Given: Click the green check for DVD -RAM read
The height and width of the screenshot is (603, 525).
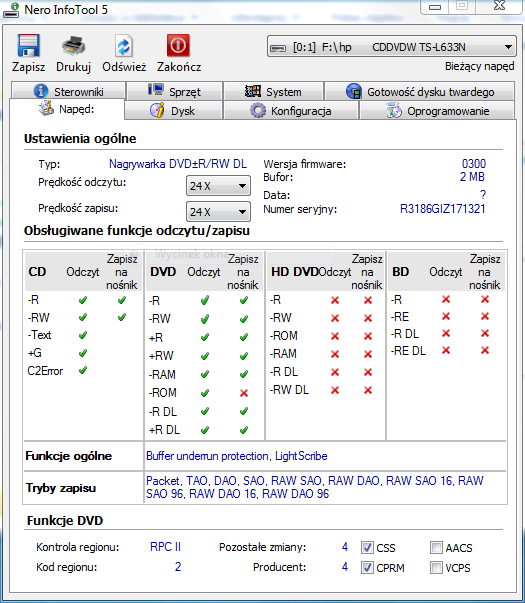Looking at the screenshot, I should (205, 374).
